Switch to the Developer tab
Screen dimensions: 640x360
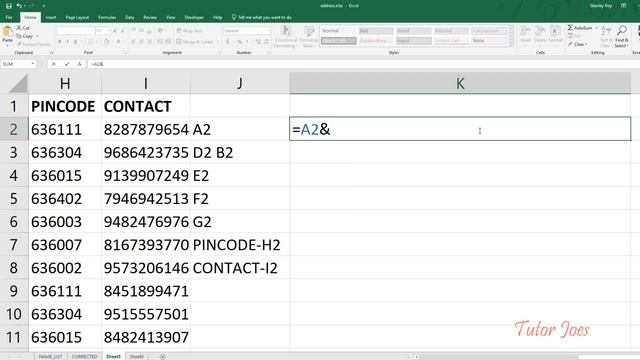click(194, 17)
